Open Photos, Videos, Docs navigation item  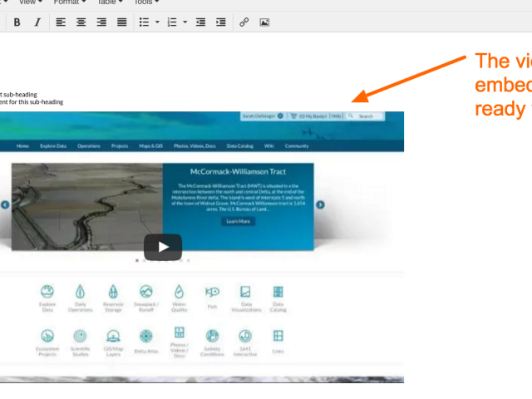195,146
